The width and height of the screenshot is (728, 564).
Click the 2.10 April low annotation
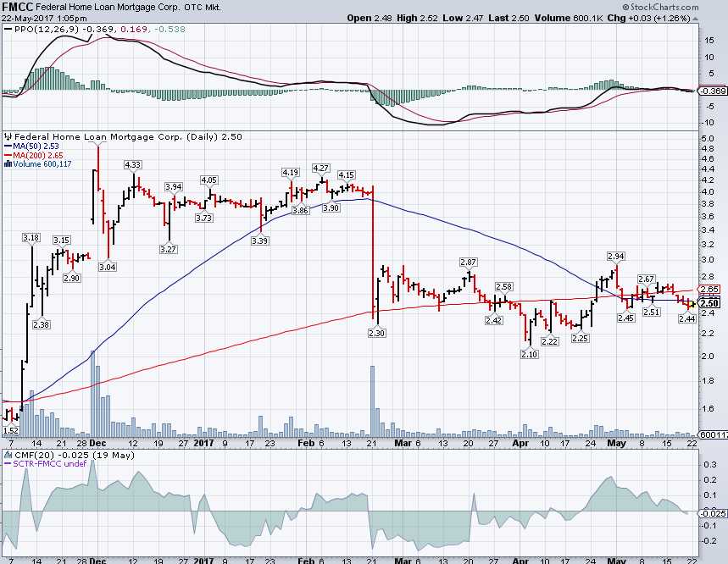527,353
